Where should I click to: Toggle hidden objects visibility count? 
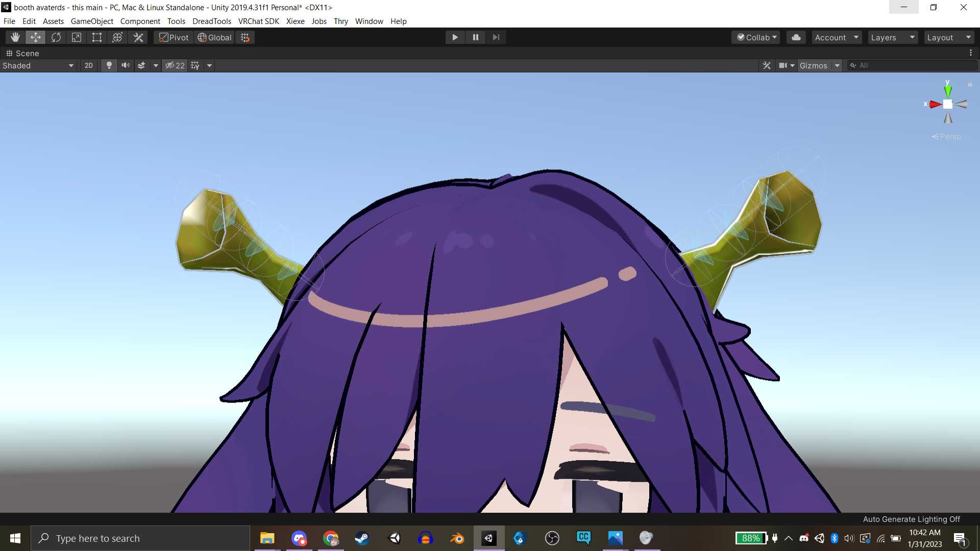pos(175,65)
